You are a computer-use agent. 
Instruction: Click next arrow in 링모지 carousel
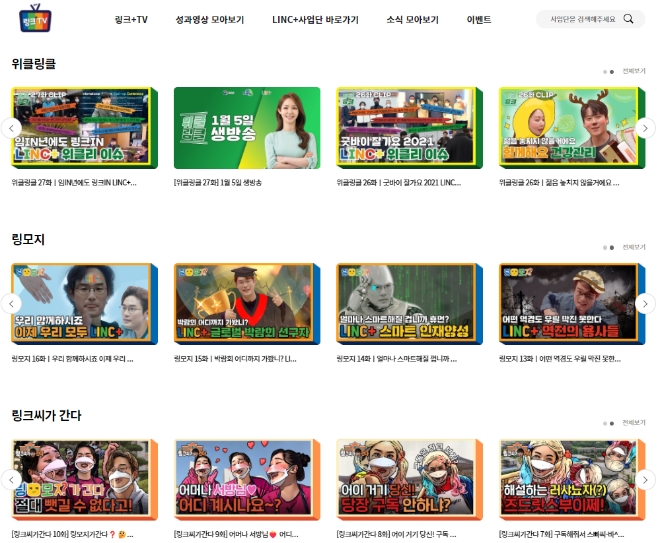coord(646,304)
